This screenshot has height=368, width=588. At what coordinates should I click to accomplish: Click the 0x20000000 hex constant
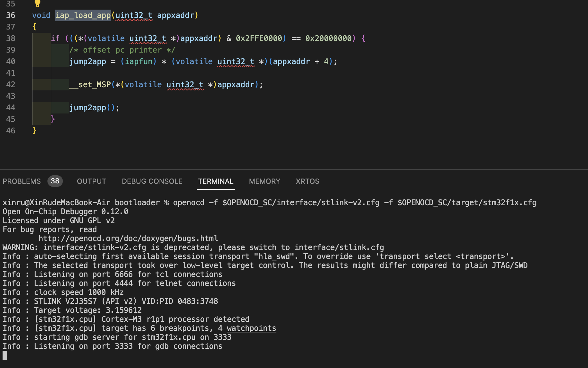[x=328, y=38]
